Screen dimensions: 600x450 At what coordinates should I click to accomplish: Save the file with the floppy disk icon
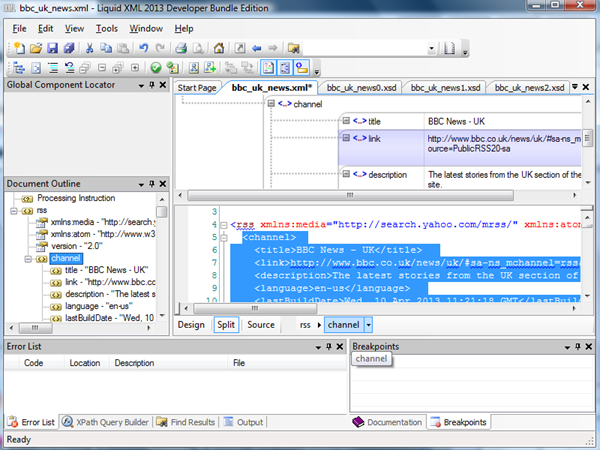coord(52,48)
